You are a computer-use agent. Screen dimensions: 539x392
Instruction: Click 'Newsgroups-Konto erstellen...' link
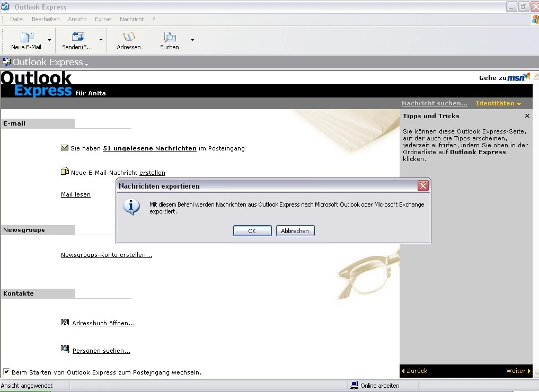pyautogui.click(x=107, y=255)
